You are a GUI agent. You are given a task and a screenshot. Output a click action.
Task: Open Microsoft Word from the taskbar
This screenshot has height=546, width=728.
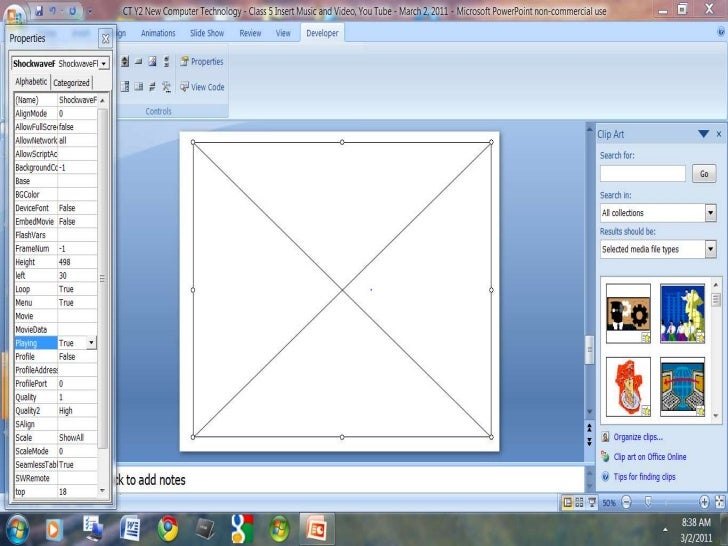point(130,526)
